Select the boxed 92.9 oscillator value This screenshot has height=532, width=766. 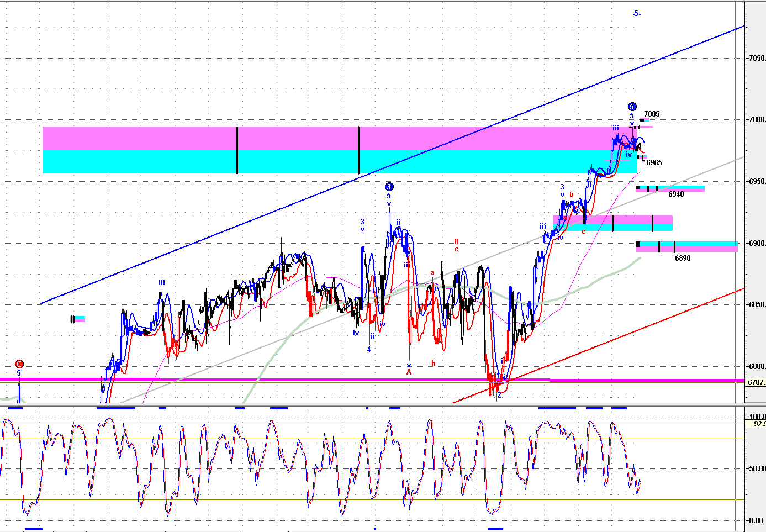[756, 424]
